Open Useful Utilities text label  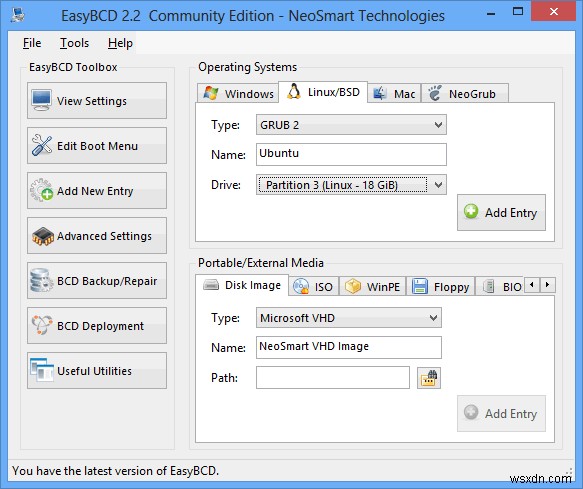pyautogui.click(x=94, y=371)
